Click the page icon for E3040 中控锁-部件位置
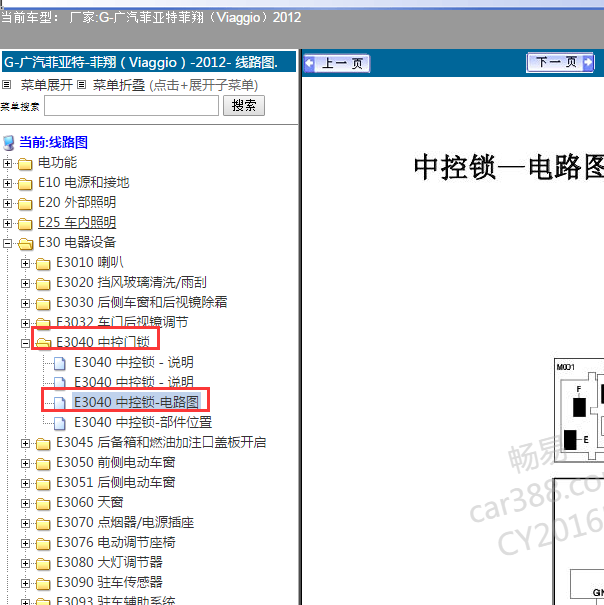Screen dimensions: 604x605 pos(59,423)
